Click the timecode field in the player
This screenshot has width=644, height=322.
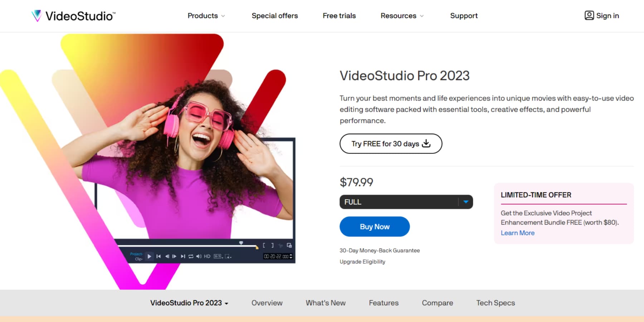(x=278, y=256)
